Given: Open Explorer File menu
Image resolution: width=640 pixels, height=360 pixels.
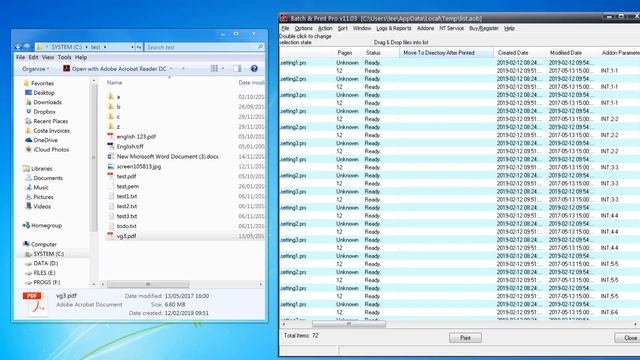Looking at the screenshot, I should click(x=20, y=57).
